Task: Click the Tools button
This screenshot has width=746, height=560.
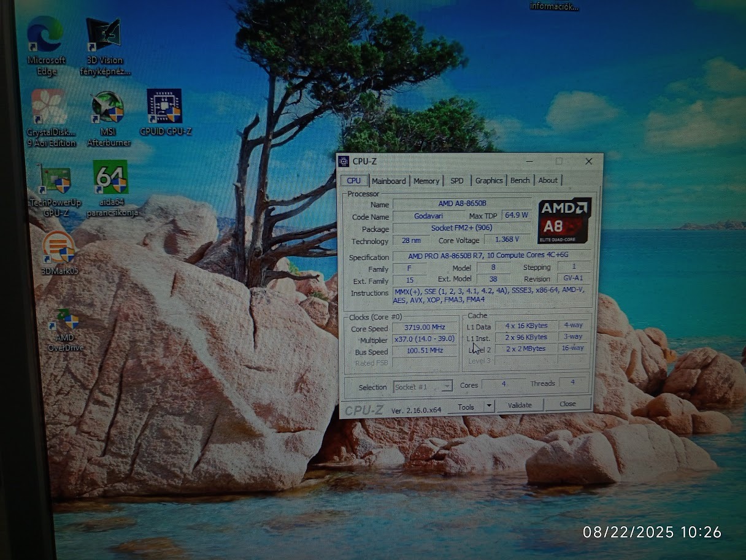Action: point(466,407)
